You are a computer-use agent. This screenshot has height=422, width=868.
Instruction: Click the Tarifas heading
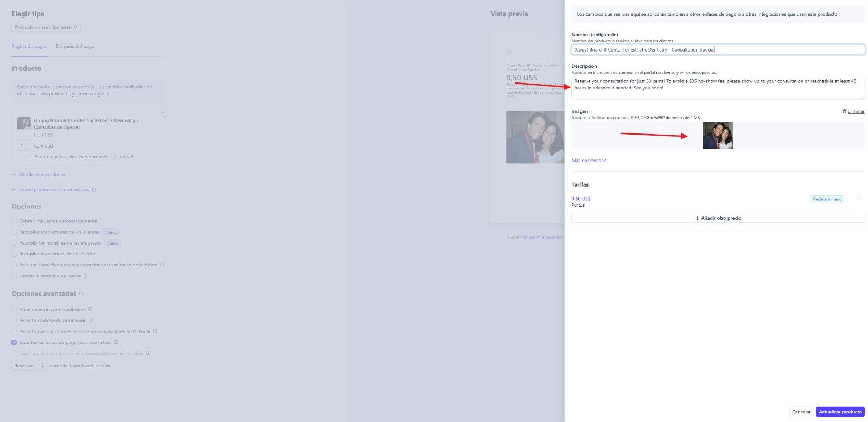point(580,184)
